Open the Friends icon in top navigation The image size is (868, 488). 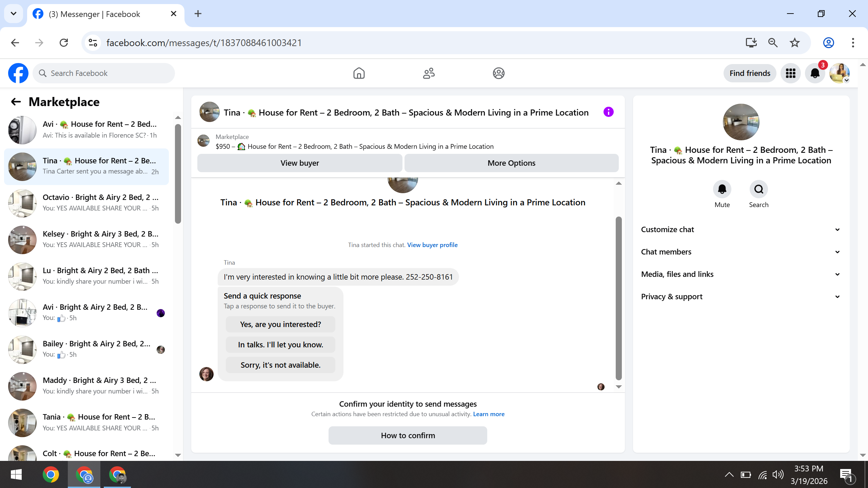[x=429, y=73]
